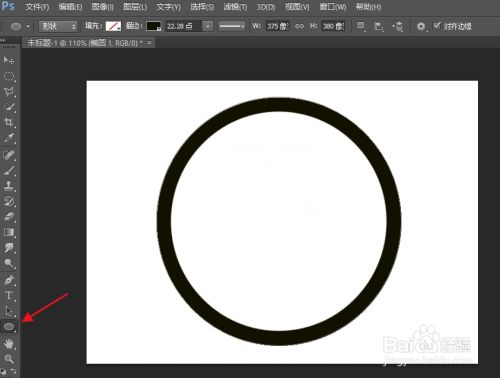Viewport: 500px width, 378px height.
Task: Select the Dodge tool
Action: (9, 263)
